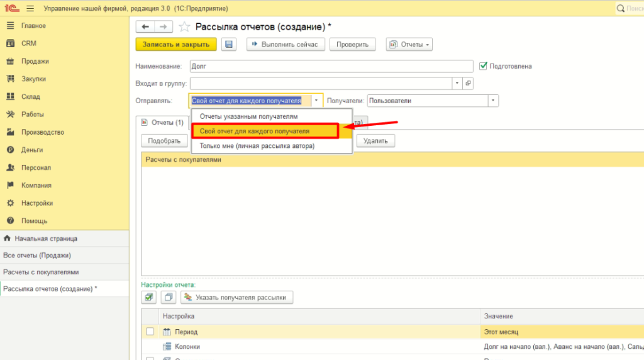Toggle the Период setting checkbox
Image resolution: width=644 pixels, height=360 pixels.
(150, 331)
